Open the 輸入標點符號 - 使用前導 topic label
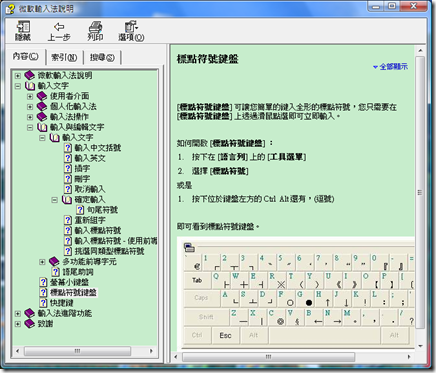This screenshot has width=436, height=373. (x=116, y=241)
